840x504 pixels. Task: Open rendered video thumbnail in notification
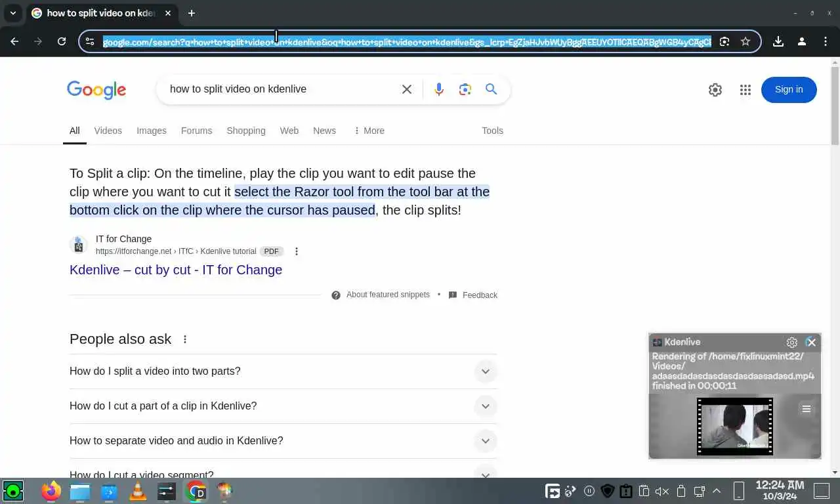735,427
